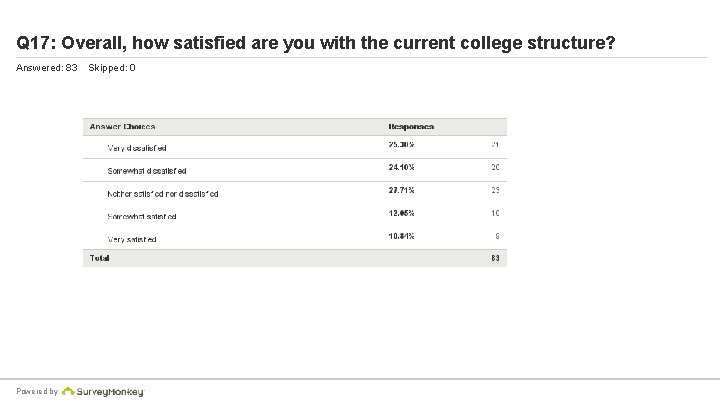Viewport: 720px width, 405px height.
Task: Click the Q17 question title
Action: pyautogui.click(x=316, y=44)
